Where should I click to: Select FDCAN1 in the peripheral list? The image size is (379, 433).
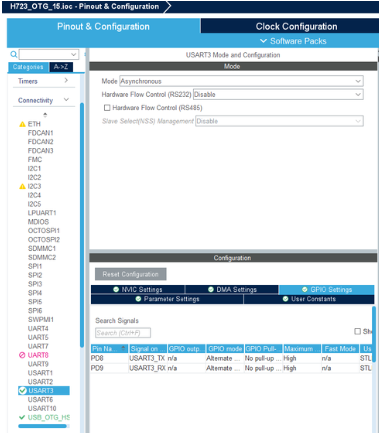(x=40, y=133)
